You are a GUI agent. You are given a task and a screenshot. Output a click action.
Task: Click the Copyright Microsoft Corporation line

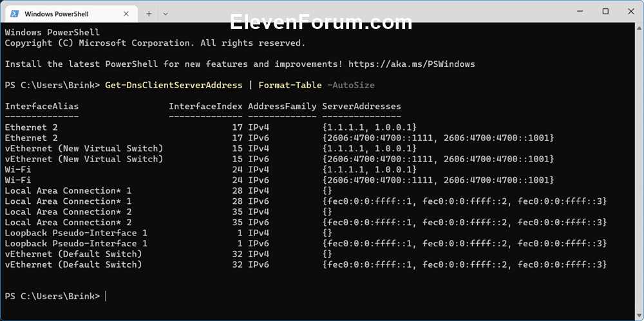[x=155, y=43]
